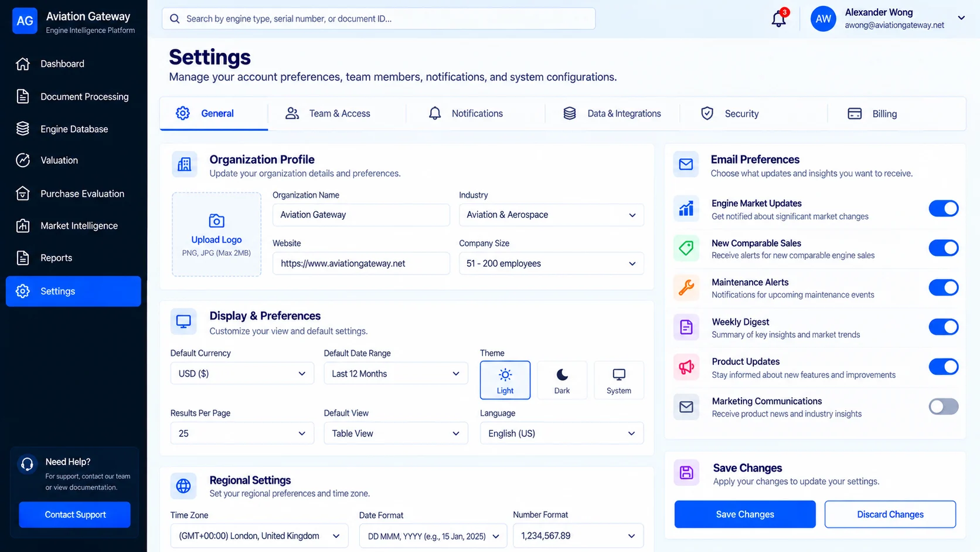Click the Regional Settings globe icon
The width and height of the screenshot is (980, 552).
coord(183,486)
